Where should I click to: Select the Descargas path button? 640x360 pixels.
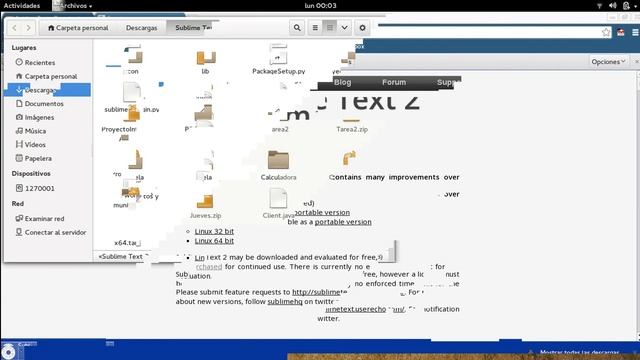tap(141, 28)
